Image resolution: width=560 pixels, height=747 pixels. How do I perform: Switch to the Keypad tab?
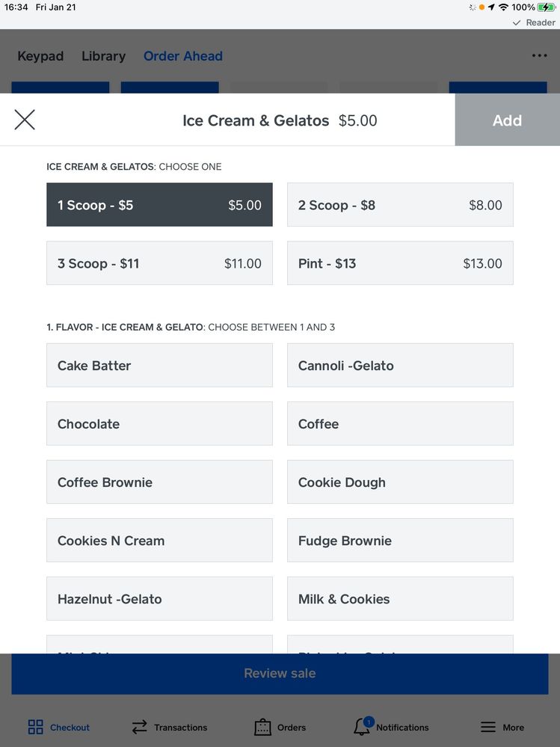coord(40,56)
